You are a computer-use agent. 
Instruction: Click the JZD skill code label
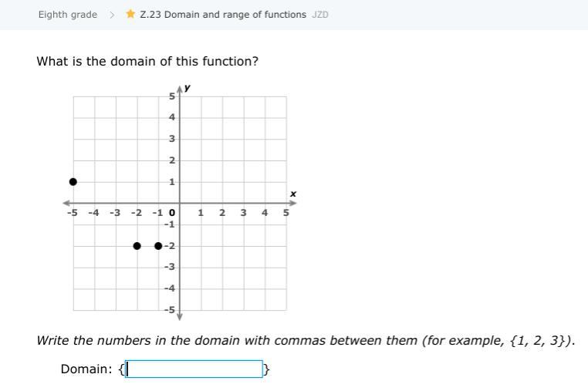tap(320, 15)
